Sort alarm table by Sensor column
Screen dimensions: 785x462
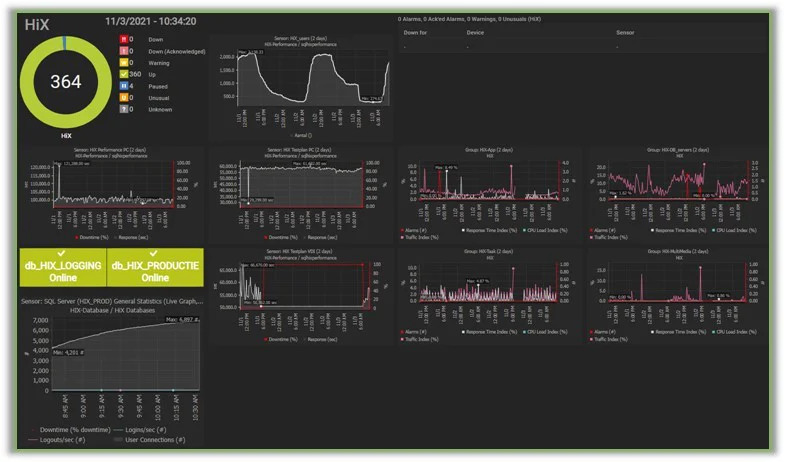pos(625,32)
